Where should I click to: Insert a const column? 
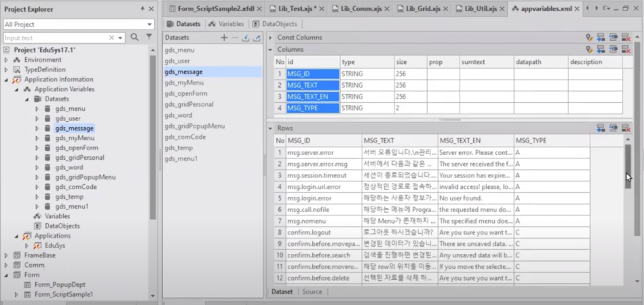(x=613, y=38)
